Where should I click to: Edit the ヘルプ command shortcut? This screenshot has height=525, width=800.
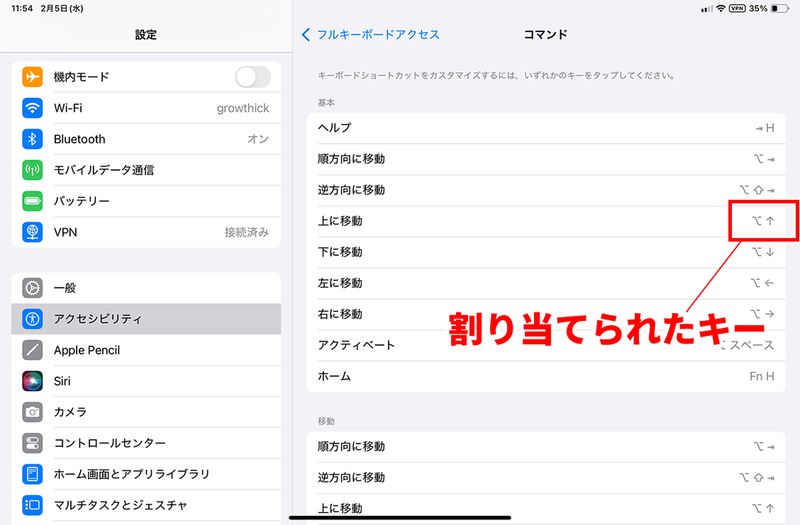(x=545, y=128)
